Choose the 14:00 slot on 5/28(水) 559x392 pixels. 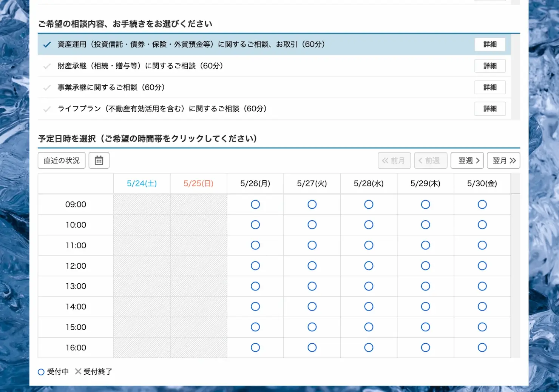pos(369,306)
